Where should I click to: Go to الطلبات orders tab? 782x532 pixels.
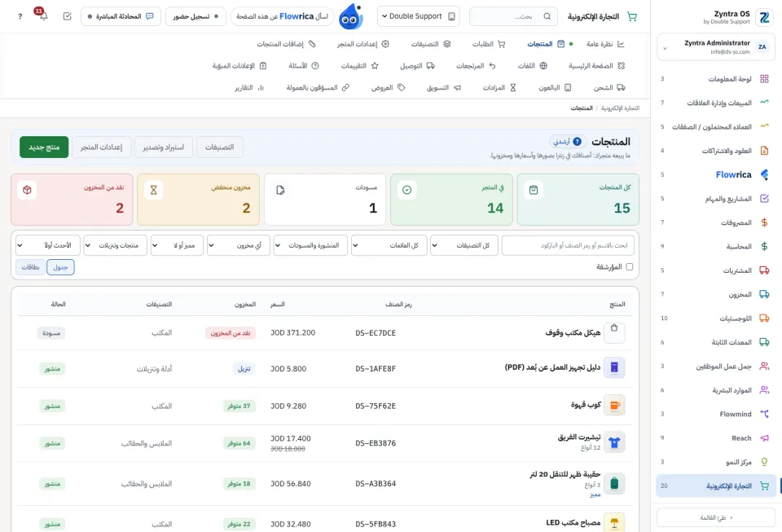[489, 44]
